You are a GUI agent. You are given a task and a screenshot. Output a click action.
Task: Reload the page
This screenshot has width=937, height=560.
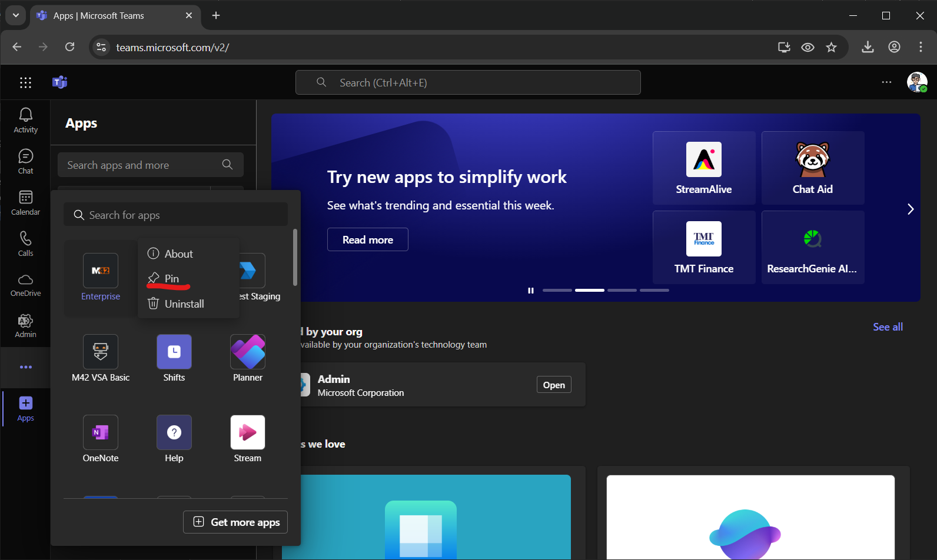[x=69, y=47]
